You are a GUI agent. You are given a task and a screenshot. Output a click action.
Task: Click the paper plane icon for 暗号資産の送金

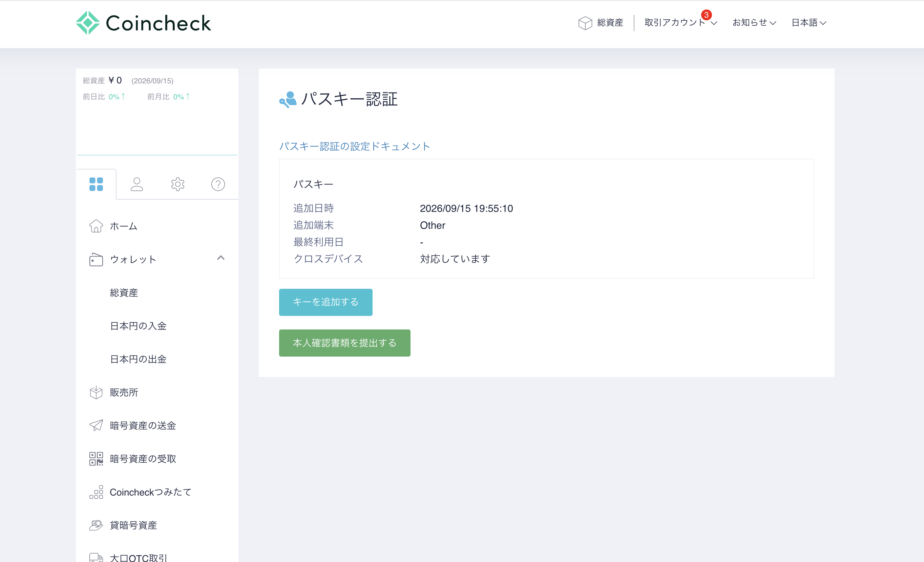click(96, 425)
